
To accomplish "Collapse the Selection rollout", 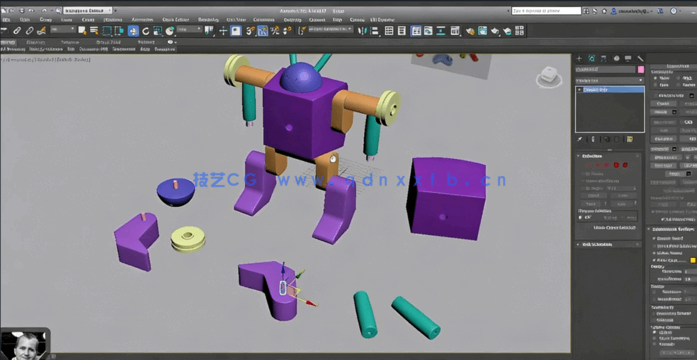I will pyautogui.click(x=592, y=156).
